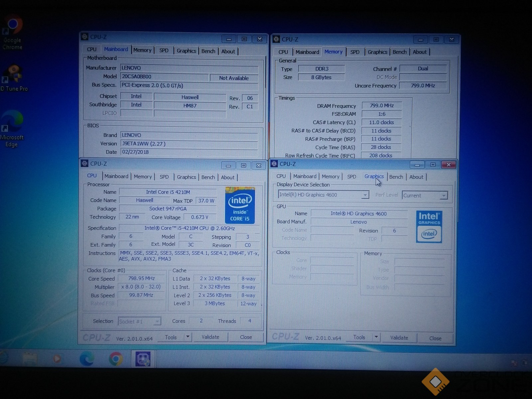Open the Mainboard tab in the top-right window
This screenshot has height=399, width=532.
(307, 52)
